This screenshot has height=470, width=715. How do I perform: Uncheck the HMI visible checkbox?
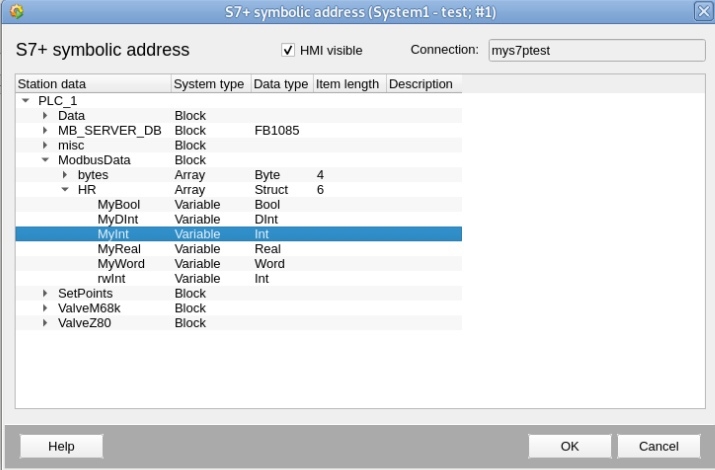pyautogui.click(x=288, y=50)
